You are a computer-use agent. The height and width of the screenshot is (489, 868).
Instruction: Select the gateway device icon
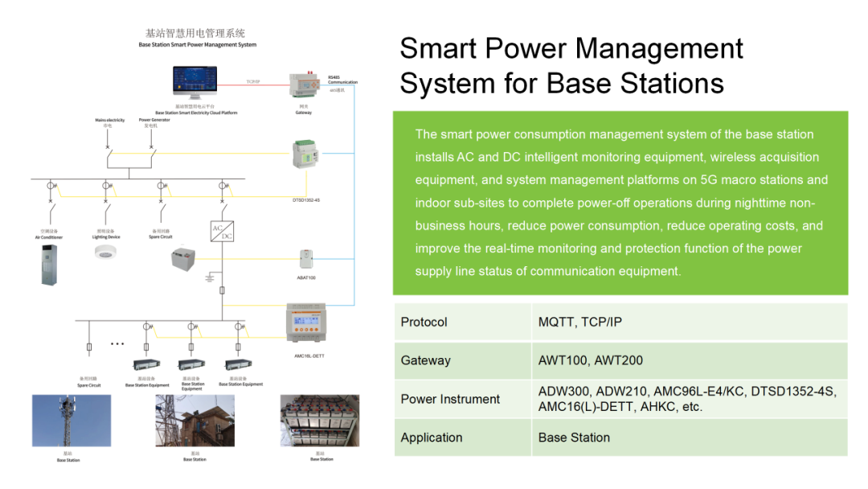click(x=304, y=84)
